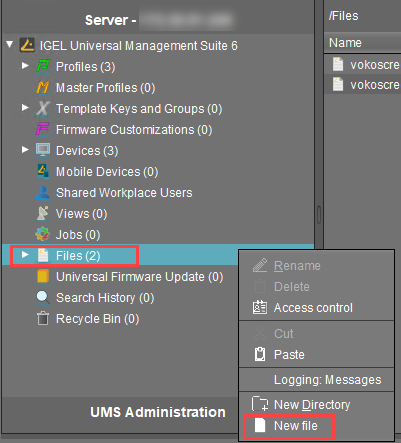Expand the Profiles (3) node

coord(25,65)
